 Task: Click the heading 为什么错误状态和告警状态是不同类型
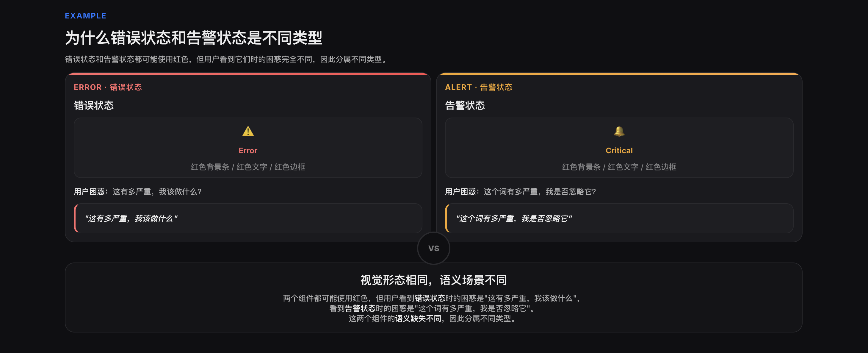[x=194, y=38]
